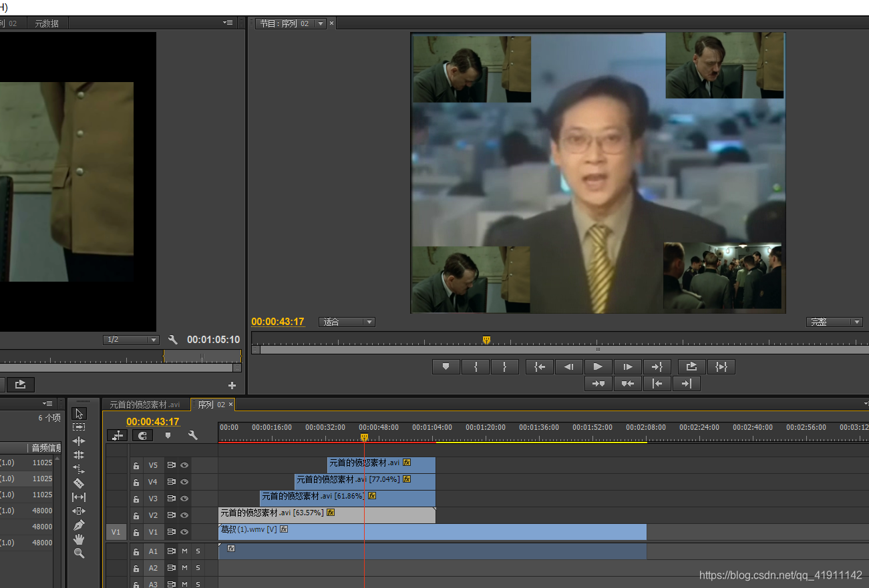Image resolution: width=869 pixels, height=588 pixels.
Task: Hide track V4 output with eye
Action: point(184,482)
